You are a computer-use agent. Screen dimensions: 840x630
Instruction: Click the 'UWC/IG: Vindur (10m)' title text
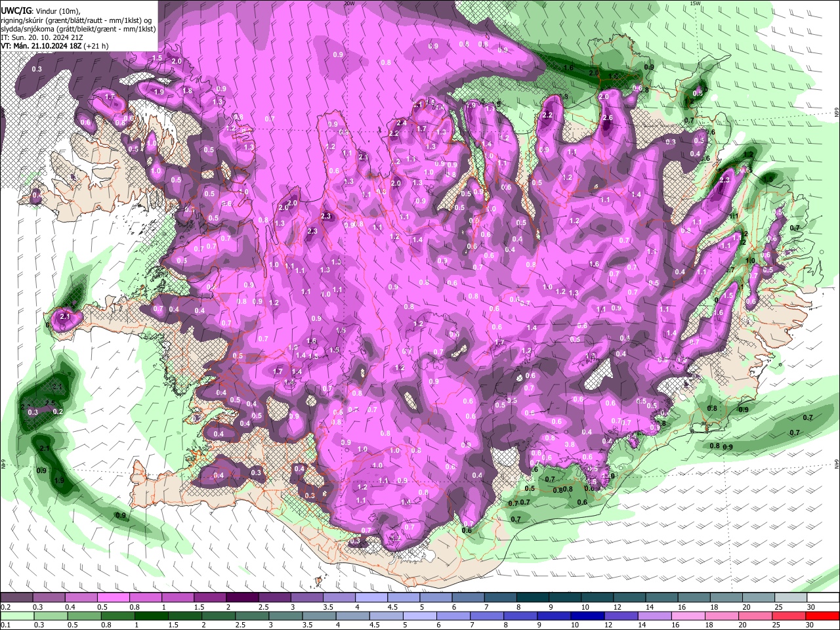[x=40, y=11]
